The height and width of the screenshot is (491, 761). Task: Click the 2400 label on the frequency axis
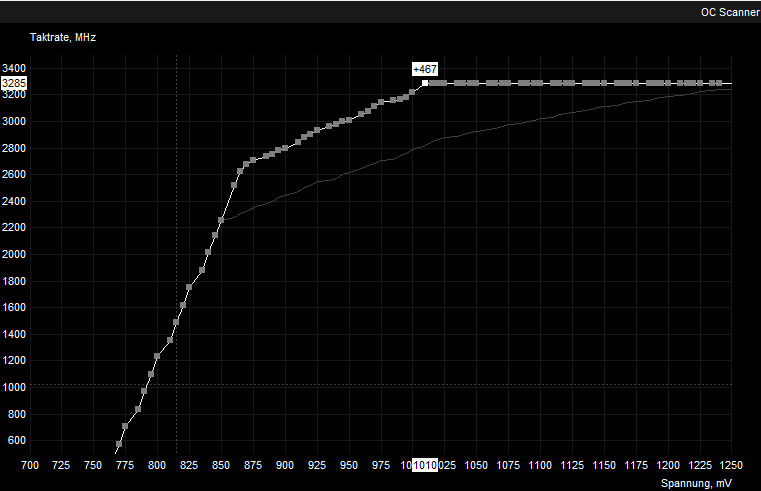coord(14,201)
